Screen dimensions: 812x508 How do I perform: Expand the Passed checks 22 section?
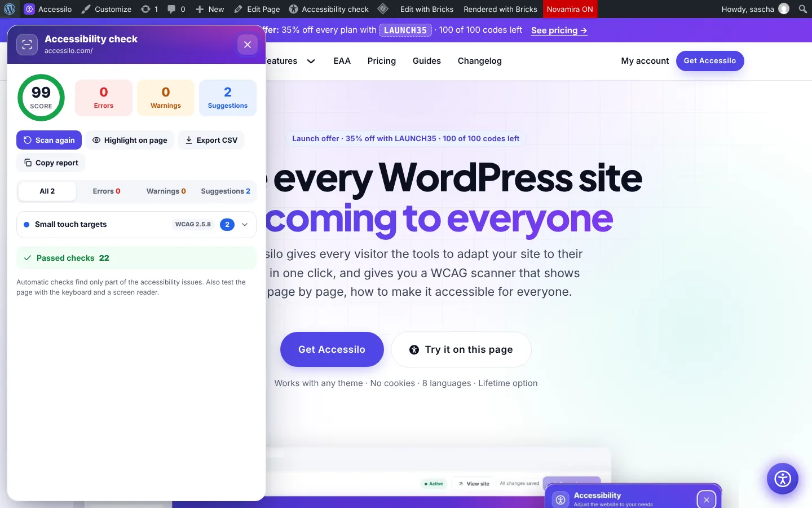tap(136, 258)
